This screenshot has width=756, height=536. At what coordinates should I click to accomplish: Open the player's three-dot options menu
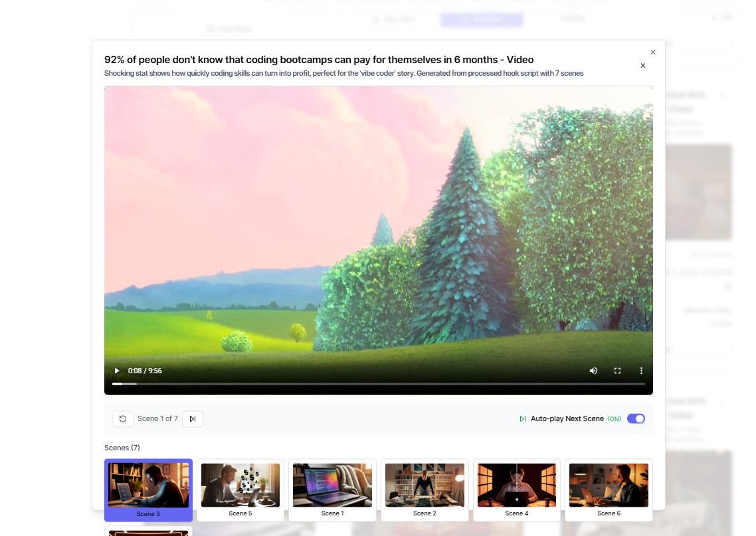coord(641,371)
